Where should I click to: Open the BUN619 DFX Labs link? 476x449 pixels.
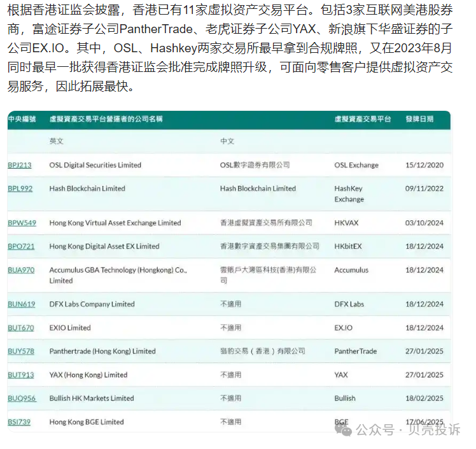21,304
